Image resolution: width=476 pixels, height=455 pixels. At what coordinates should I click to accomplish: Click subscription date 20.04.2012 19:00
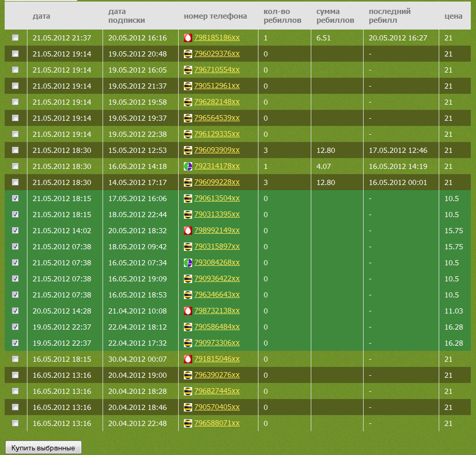tap(138, 375)
